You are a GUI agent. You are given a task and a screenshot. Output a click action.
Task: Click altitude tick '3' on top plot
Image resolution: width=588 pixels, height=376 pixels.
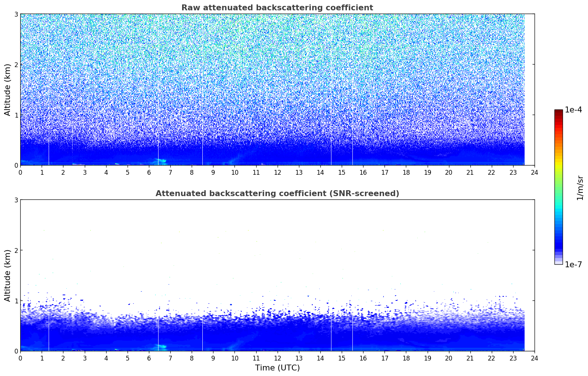16,14
